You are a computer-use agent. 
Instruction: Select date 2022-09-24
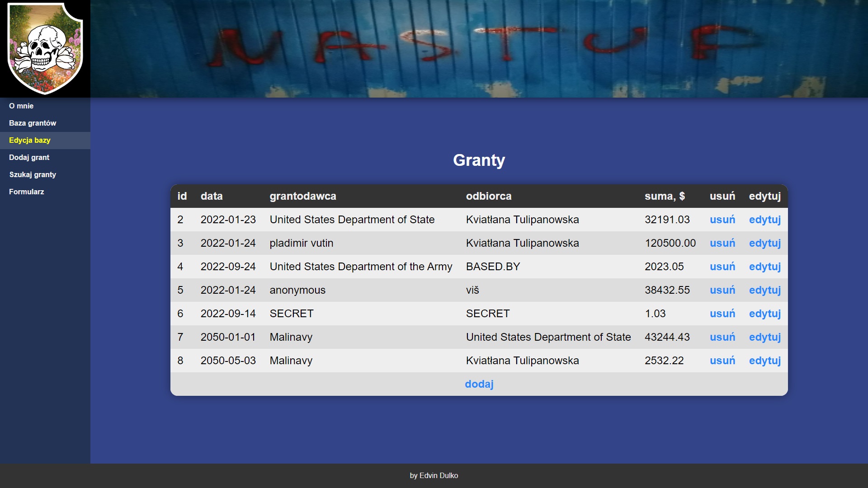point(228,267)
